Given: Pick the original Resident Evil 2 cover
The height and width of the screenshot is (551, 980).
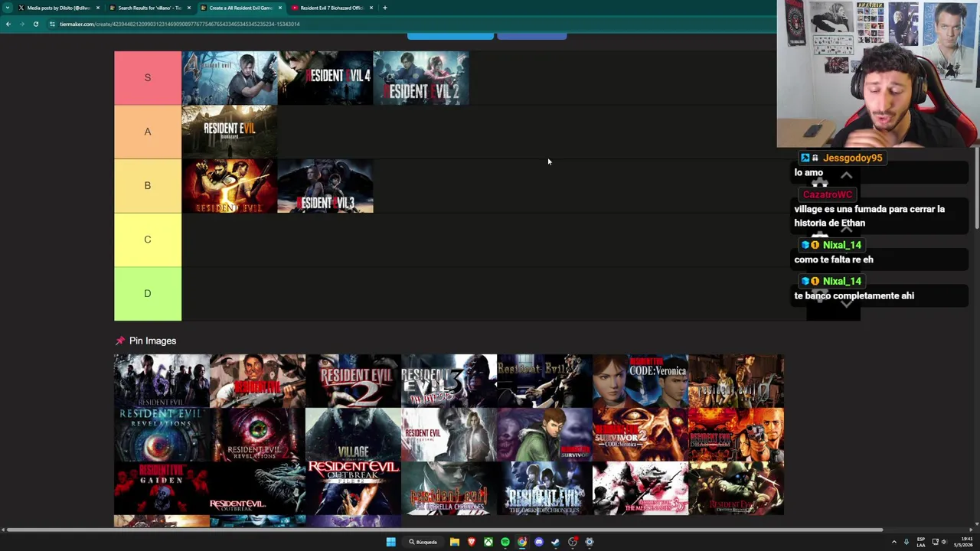Looking at the screenshot, I should (x=353, y=380).
